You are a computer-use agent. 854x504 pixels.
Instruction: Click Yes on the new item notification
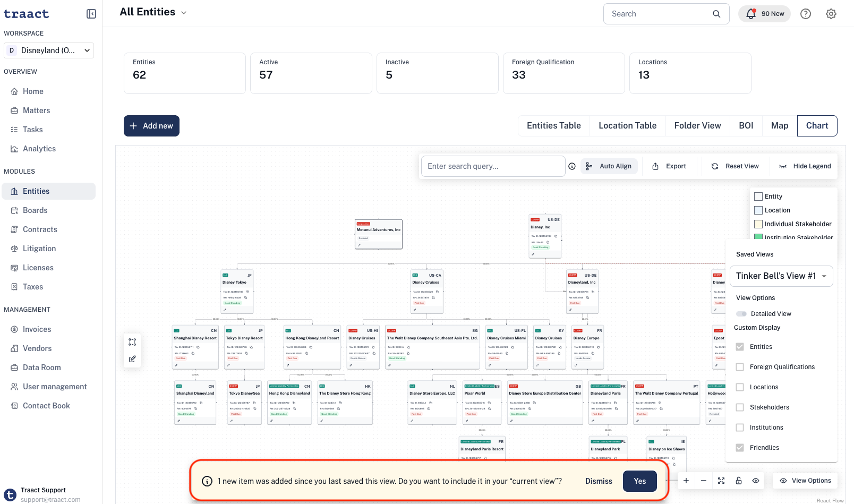[x=639, y=481]
